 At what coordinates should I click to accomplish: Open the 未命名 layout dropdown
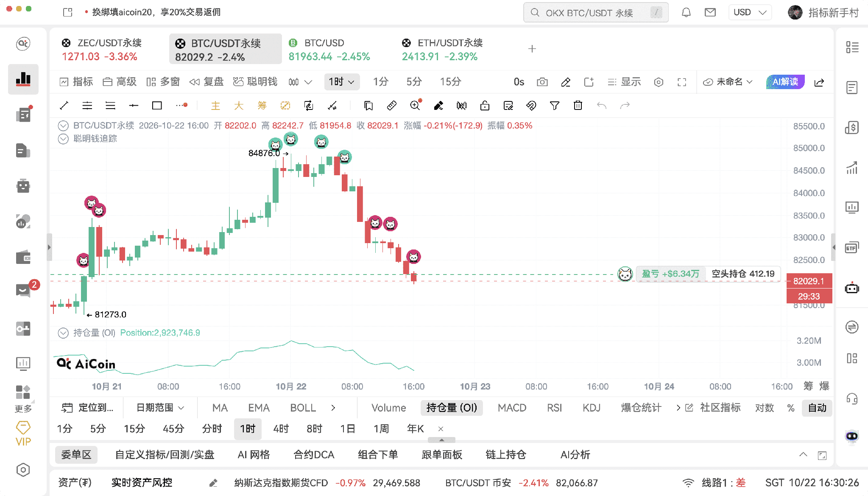(728, 82)
